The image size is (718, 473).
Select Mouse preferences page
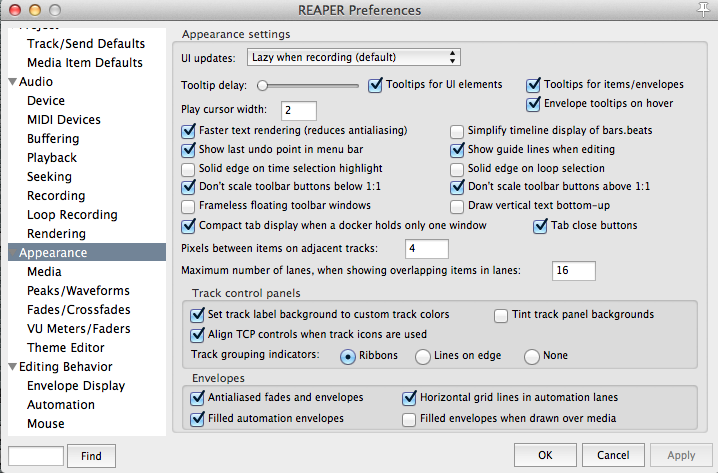(46, 424)
